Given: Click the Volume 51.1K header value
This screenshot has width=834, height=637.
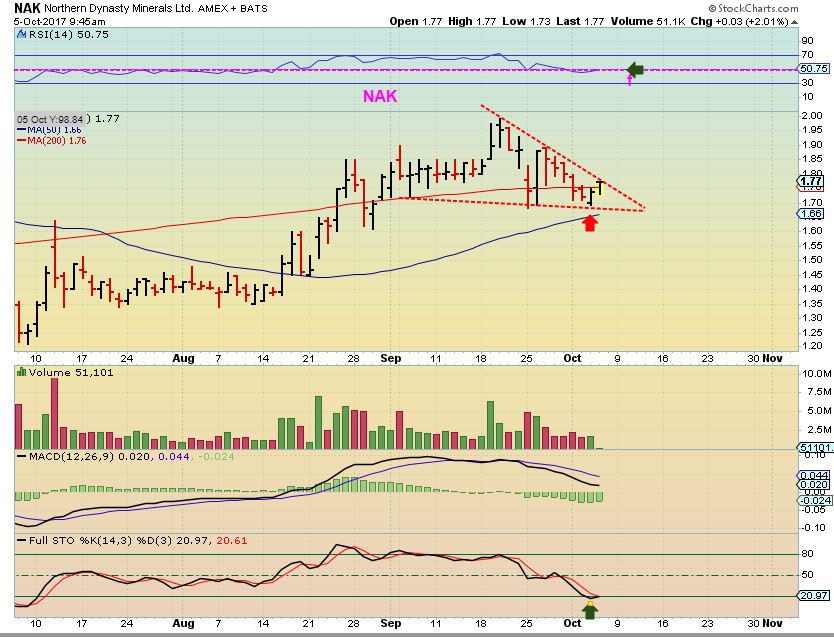Looking at the screenshot, I should pyautogui.click(x=648, y=21).
